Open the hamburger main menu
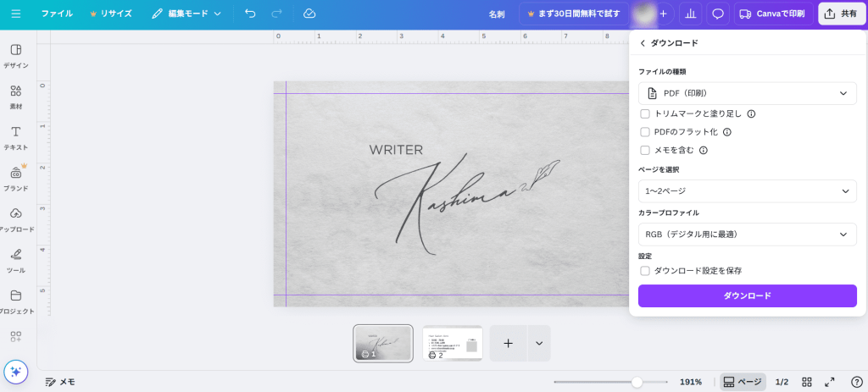 (16, 14)
